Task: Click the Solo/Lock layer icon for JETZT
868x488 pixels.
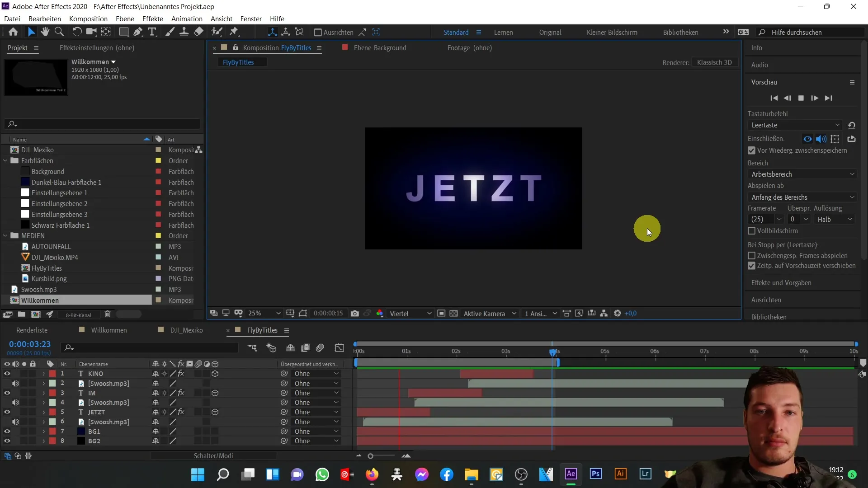Action: point(24,413)
